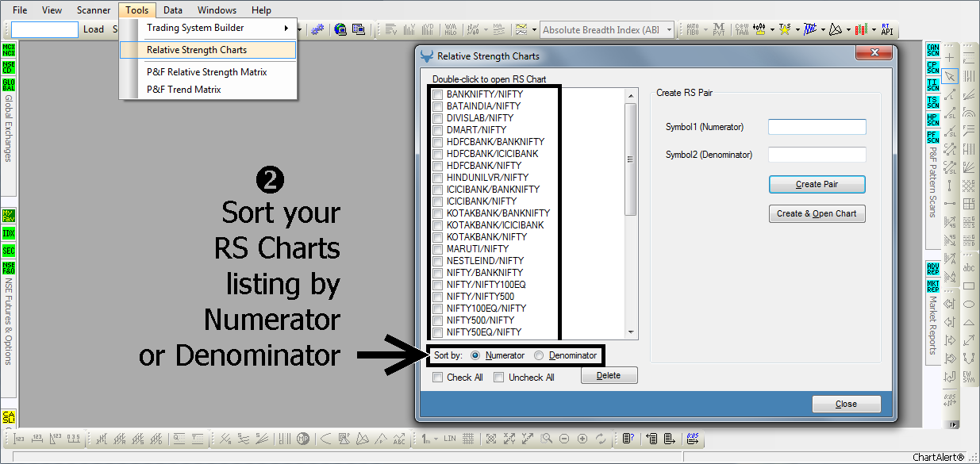Viewport: 980px width, 464px height.
Task: Select the arrow pointer drawing tool
Action: point(949,76)
